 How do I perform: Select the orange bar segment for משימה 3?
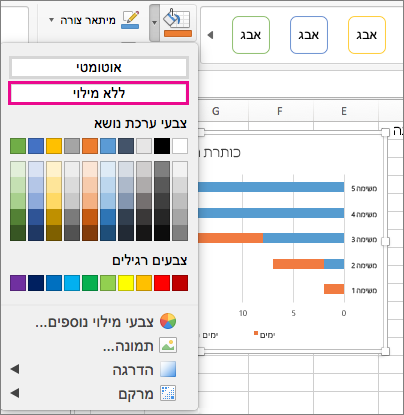(231, 238)
